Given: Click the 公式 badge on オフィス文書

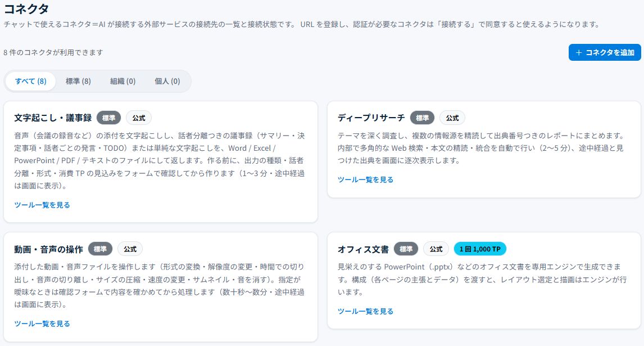Looking at the screenshot, I should point(436,249).
